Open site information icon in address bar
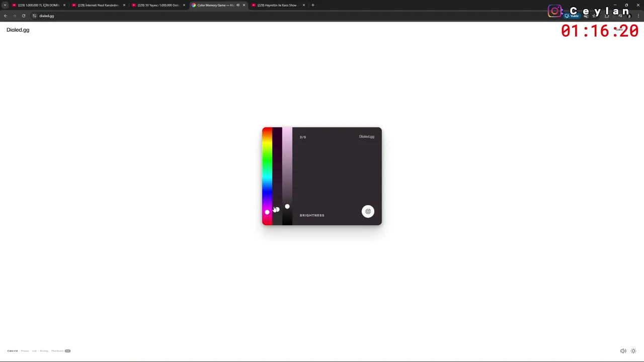The width and height of the screenshot is (644, 362). 34,16
